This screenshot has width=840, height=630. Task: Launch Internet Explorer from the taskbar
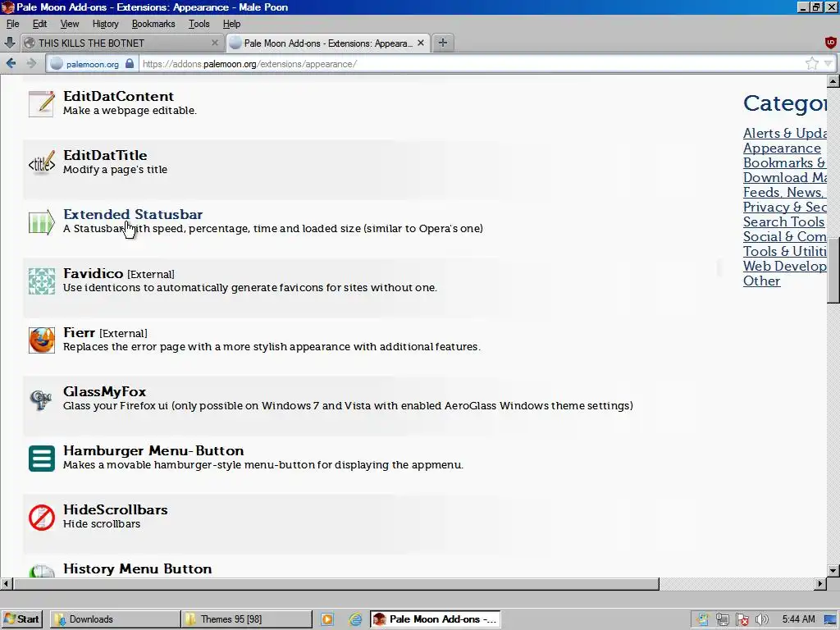(355, 619)
